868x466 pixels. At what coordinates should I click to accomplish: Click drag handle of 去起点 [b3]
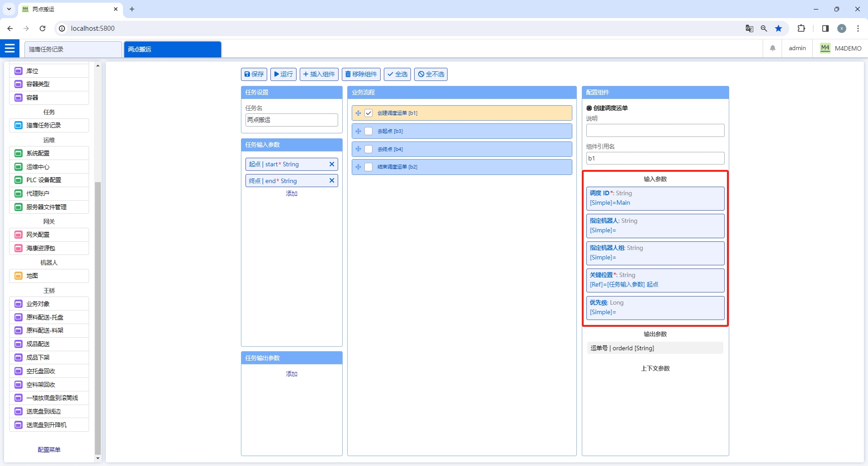[358, 131]
